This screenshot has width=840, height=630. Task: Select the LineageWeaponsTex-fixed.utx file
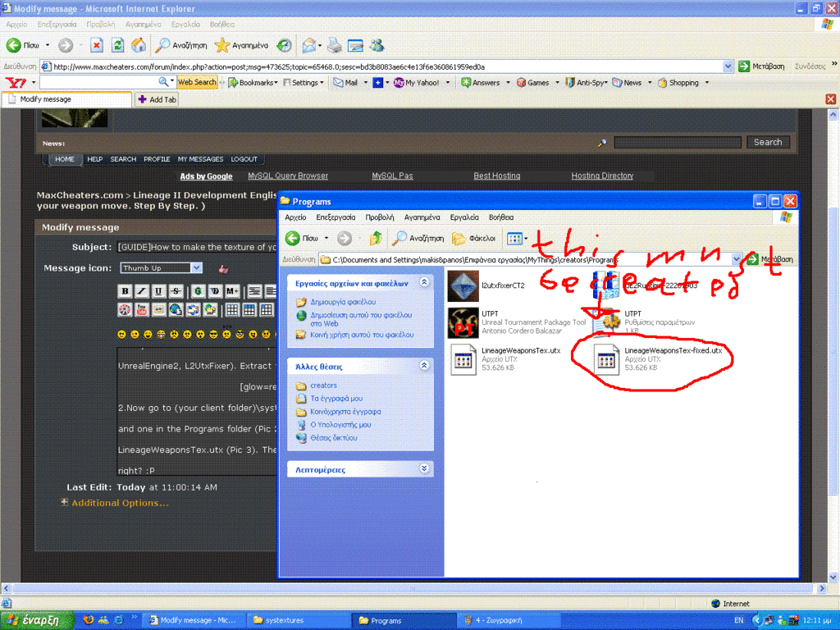(607, 359)
